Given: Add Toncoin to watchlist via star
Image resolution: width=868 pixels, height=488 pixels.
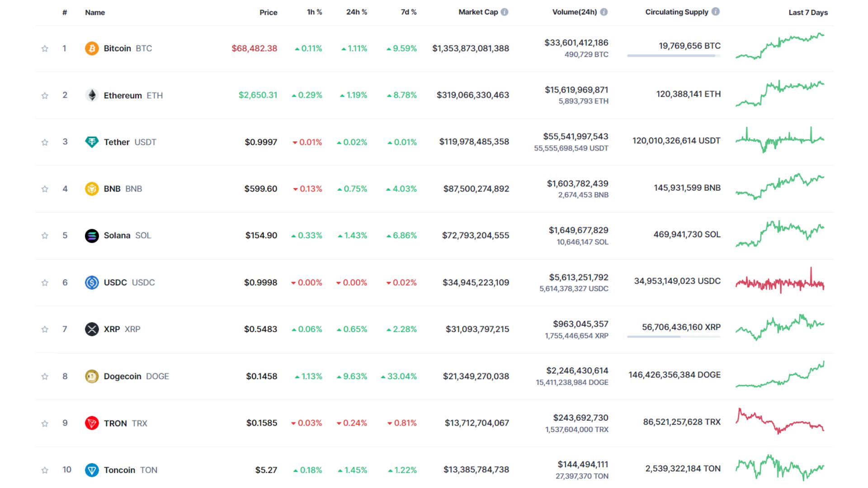Looking at the screenshot, I should click(x=45, y=470).
